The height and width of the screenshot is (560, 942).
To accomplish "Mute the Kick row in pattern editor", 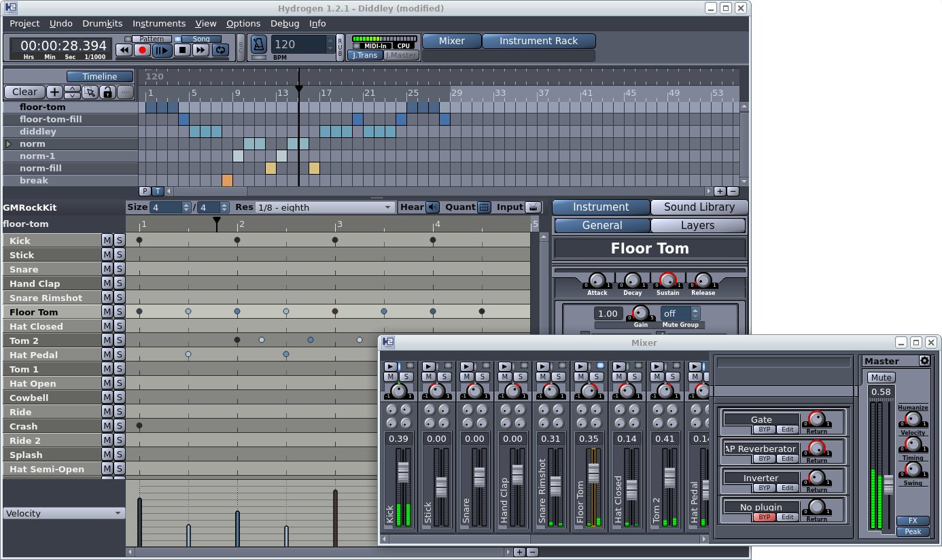I will point(107,240).
